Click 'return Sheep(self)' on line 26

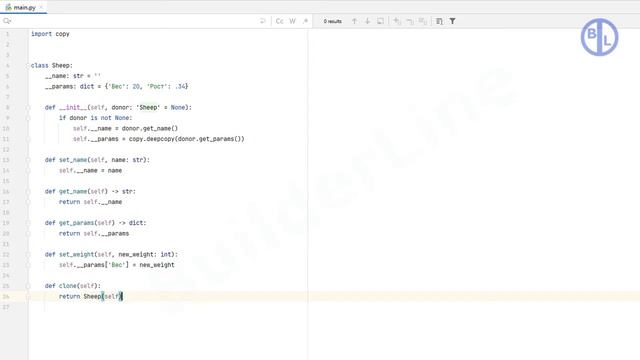coord(90,296)
